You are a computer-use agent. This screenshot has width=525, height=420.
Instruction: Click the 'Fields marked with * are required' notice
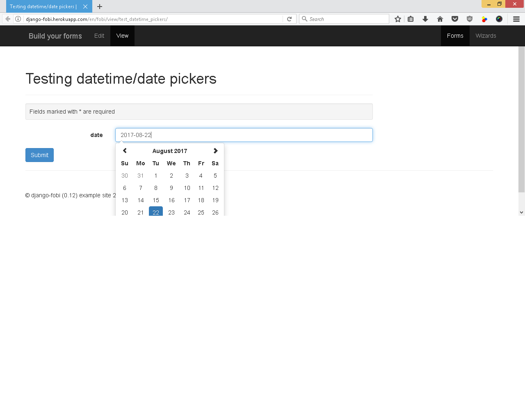click(x=199, y=112)
